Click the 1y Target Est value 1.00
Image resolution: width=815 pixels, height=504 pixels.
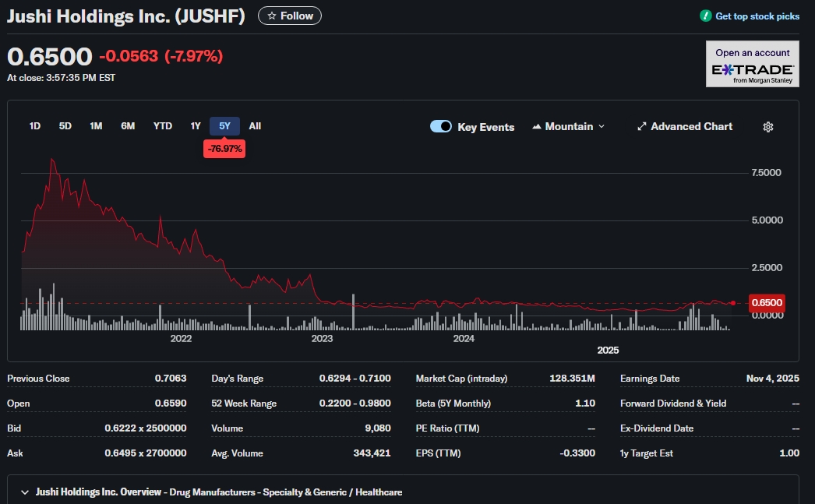click(x=789, y=453)
